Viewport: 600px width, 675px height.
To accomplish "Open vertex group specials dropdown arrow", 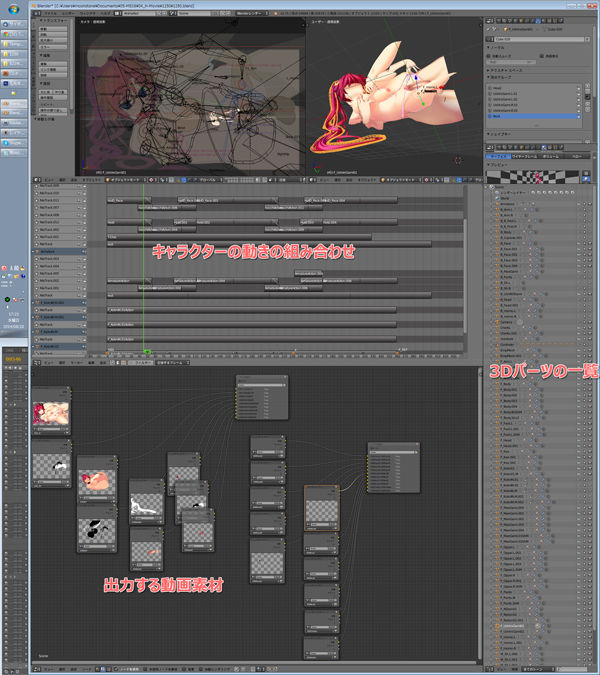I will pyautogui.click(x=588, y=97).
